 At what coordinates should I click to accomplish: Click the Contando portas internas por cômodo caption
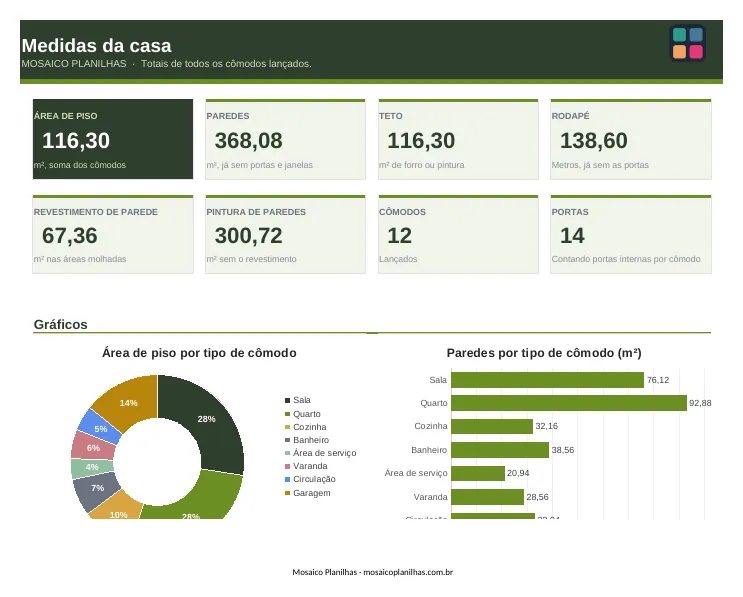pyautogui.click(x=626, y=259)
